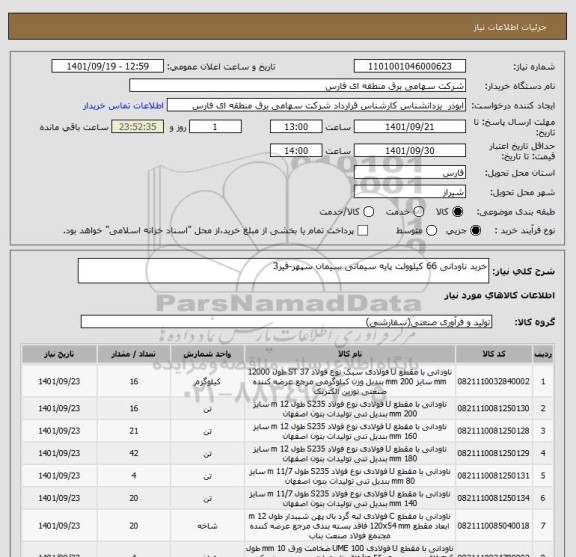
Task: Click the delivery city field شیراز
Action: [410, 192]
